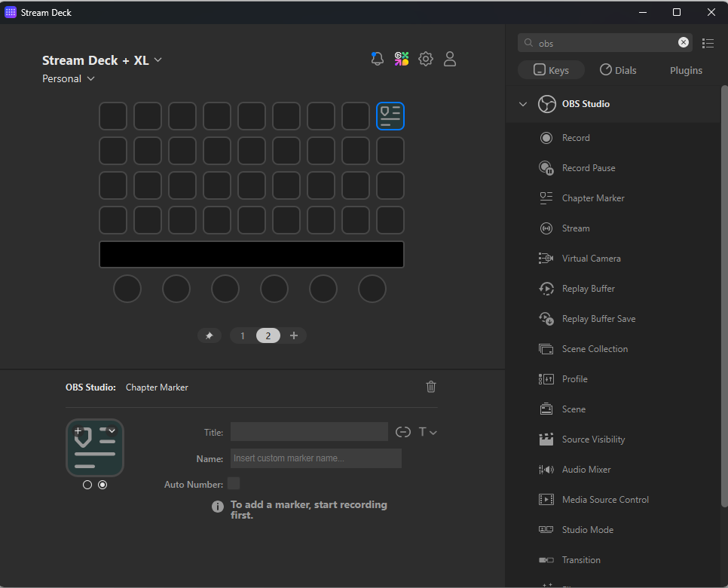This screenshot has height=588, width=728.
Task: Collapse the OBS Studio plugin category
Action: (523, 104)
